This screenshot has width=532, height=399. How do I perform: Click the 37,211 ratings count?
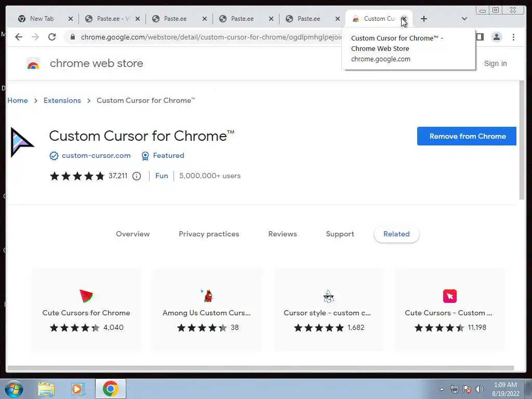(118, 176)
